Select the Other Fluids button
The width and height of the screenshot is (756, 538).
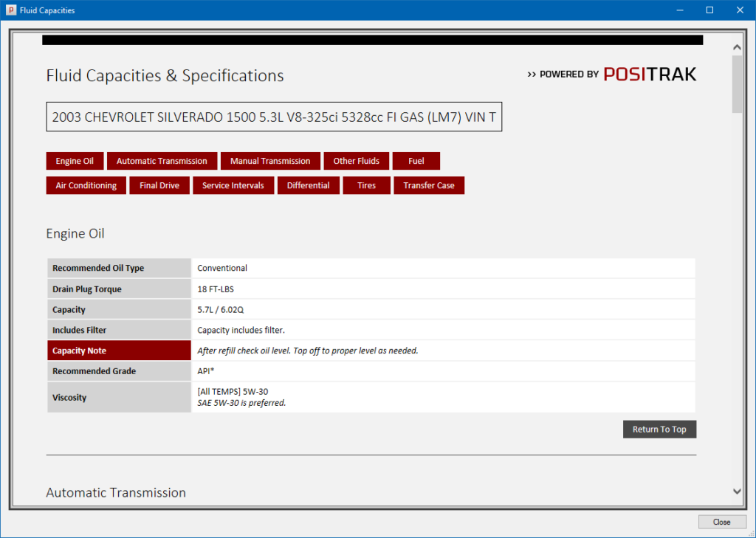pos(357,161)
